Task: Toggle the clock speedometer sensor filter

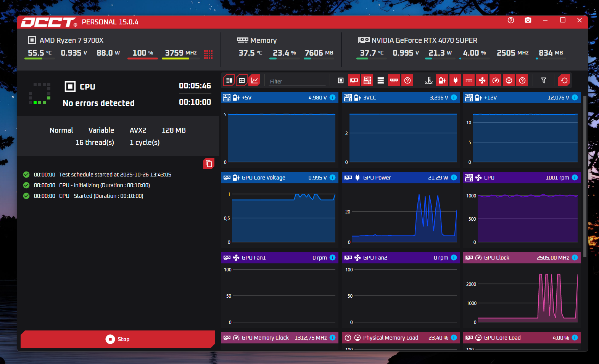Action: coord(496,80)
